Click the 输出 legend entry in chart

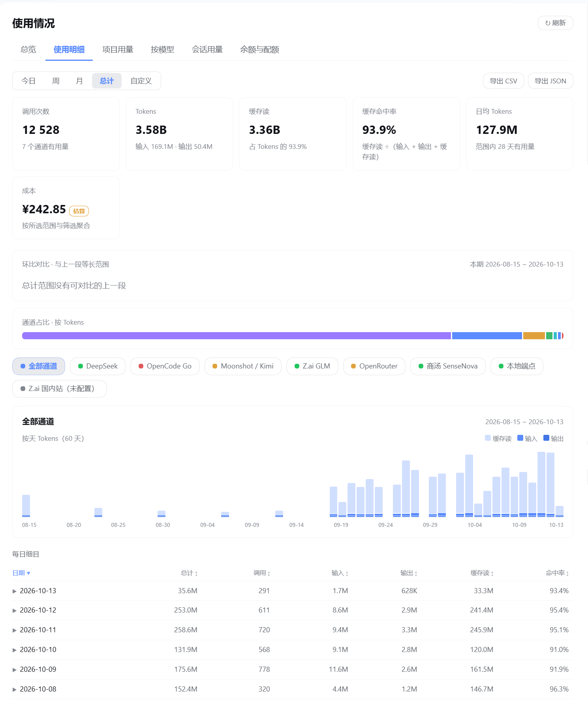[x=553, y=438]
